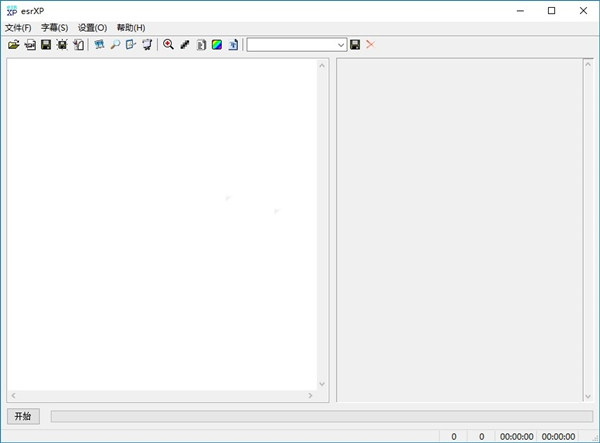Image resolution: width=600 pixels, height=443 pixels.
Task: Click the progress bar next to 开始
Action: 320,416
